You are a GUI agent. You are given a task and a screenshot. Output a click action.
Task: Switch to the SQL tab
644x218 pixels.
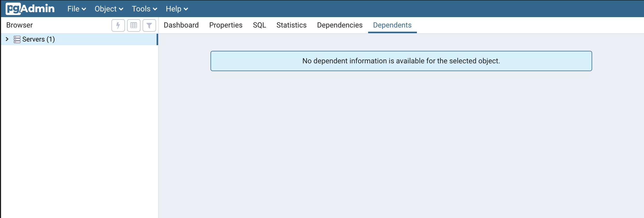point(259,25)
